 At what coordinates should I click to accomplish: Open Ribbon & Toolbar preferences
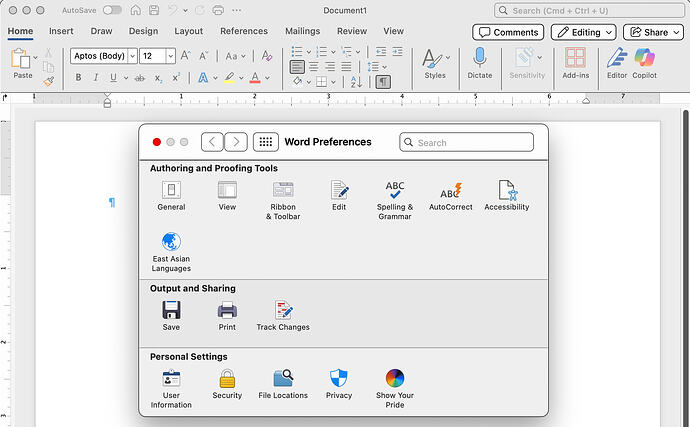pos(283,199)
